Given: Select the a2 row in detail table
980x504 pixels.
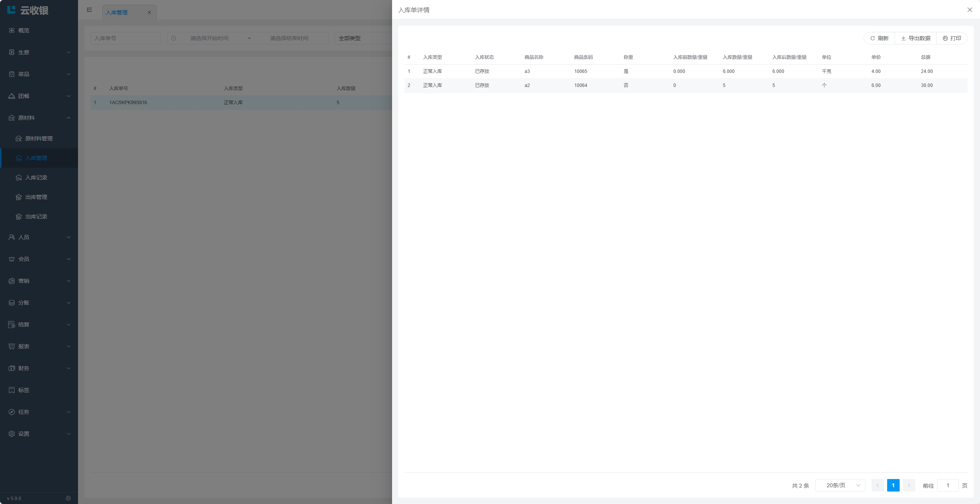Looking at the screenshot, I should [x=527, y=85].
